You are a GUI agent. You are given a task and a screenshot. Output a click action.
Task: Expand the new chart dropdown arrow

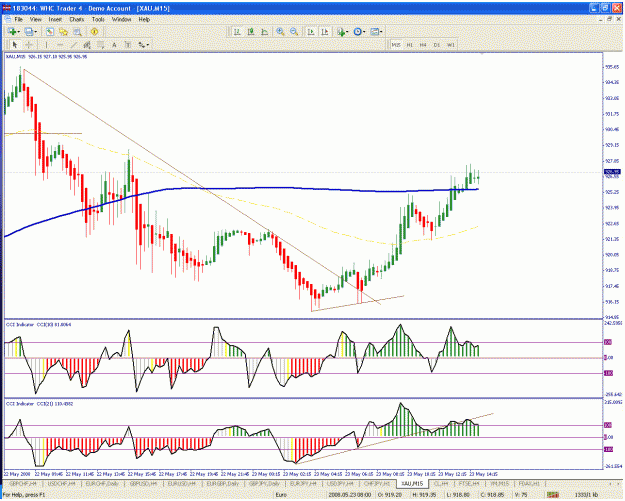(x=19, y=32)
